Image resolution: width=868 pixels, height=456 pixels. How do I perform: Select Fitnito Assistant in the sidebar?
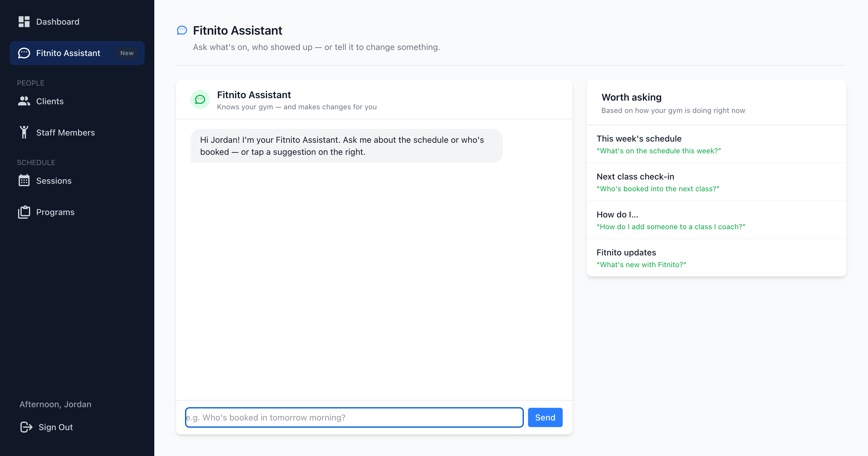(x=77, y=53)
